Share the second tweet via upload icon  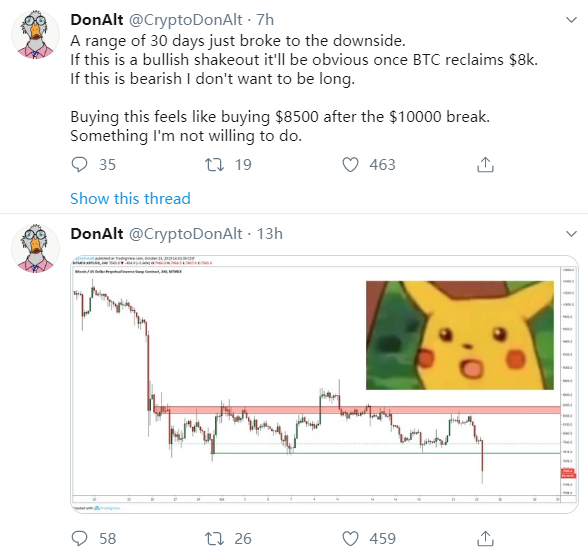pyautogui.click(x=485, y=538)
